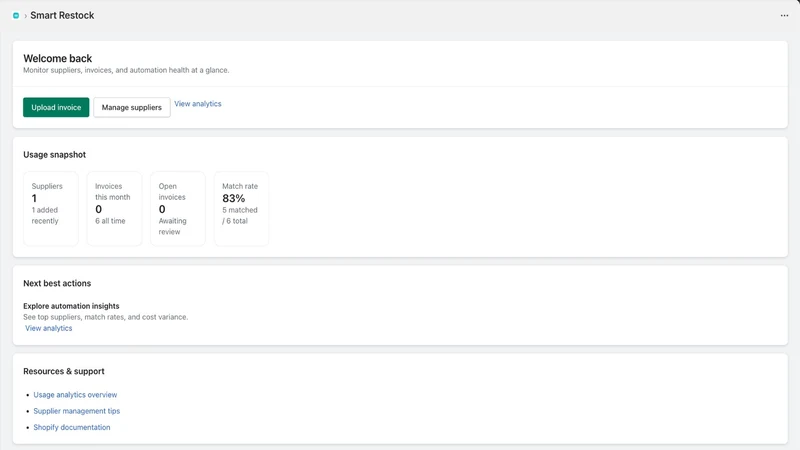Click 'See top suppliers, match rates' description

[106, 317]
